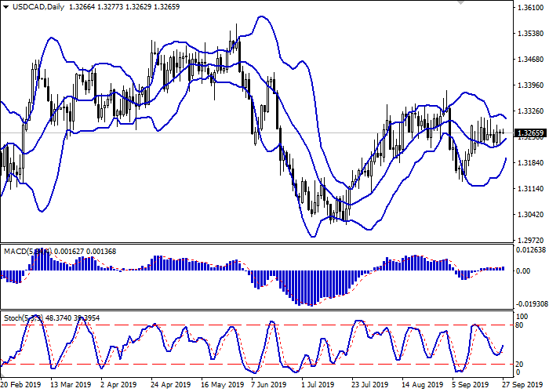This screenshot has width=549, height=392.
Task: Select the 20 Feb 2019 date label
Action: click(20, 386)
